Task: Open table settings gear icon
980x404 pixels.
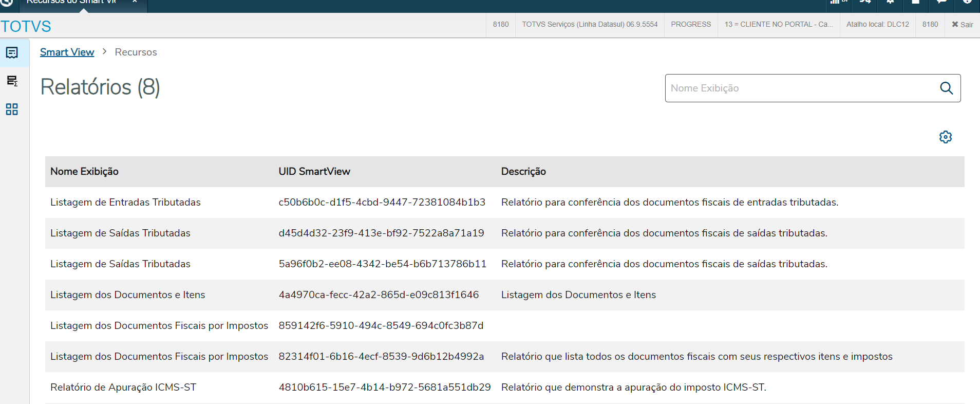Action: pyautogui.click(x=946, y=137)
